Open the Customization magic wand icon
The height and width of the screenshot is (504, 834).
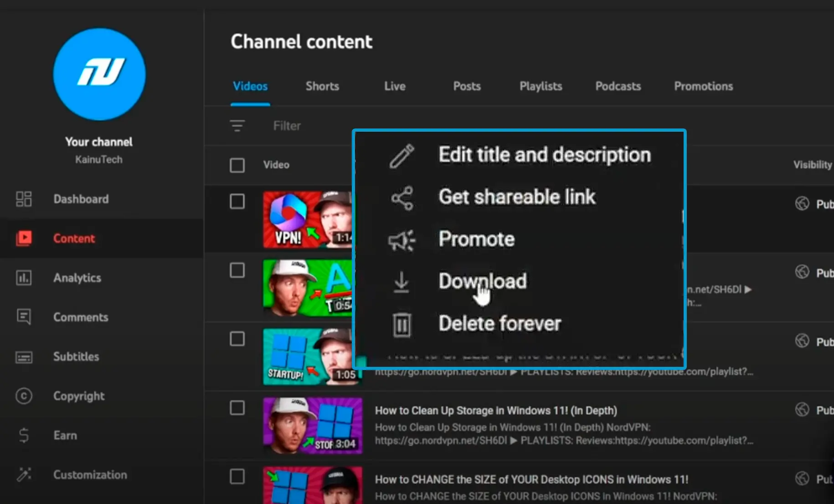pyautogui.click(x=24, y=474)
